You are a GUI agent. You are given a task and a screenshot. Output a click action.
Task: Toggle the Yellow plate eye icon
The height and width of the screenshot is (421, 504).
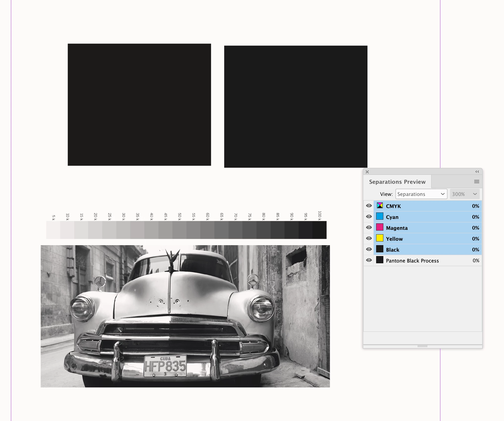(369, 238)
